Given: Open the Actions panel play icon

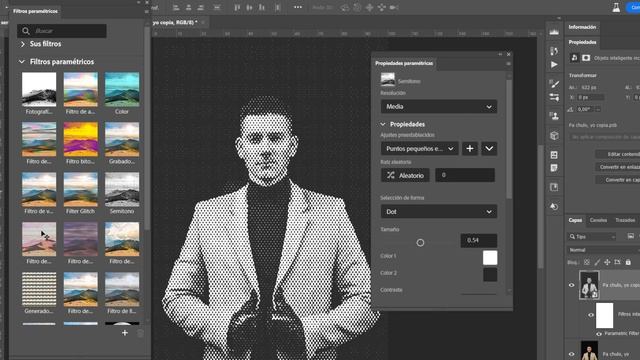Looking at the screenshot, I should pos(554,64).
